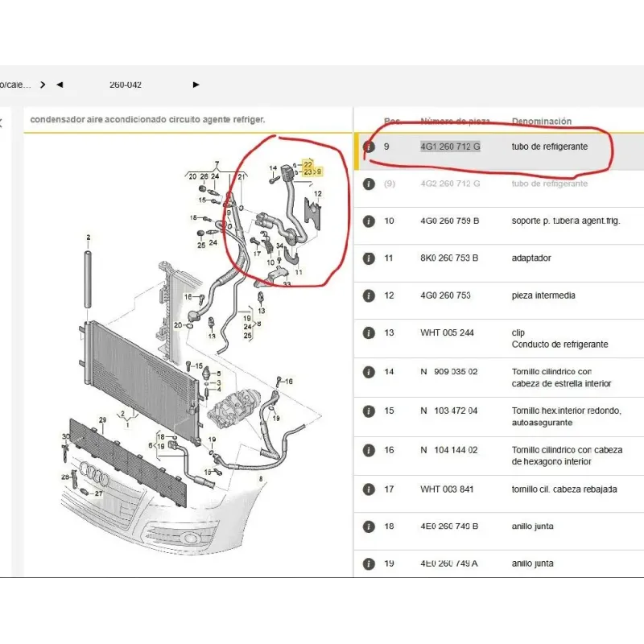Click the info icon for part 4G1 260 712 G
Screen dimensions: 644x644
point(369,147)
